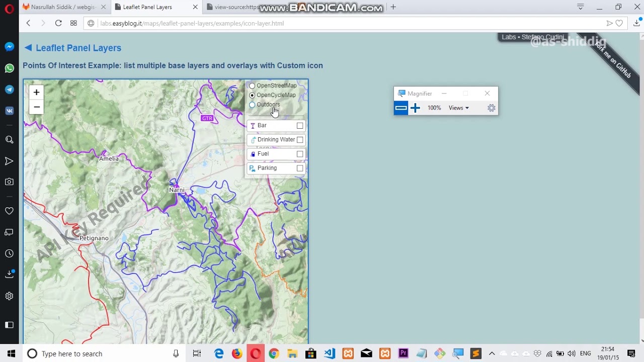
Task: Open File Explorer from taskbar
Action: pyautogui.click(x=292, y=353)
